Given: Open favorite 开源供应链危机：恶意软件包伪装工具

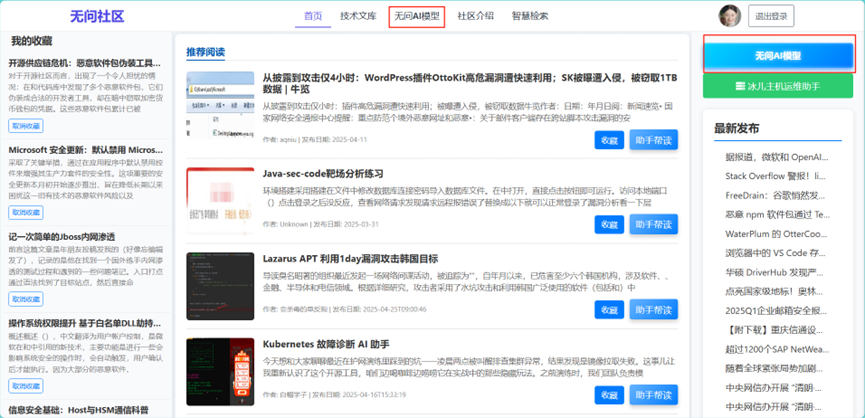Looking at the screenshot, I should (85, 62).
